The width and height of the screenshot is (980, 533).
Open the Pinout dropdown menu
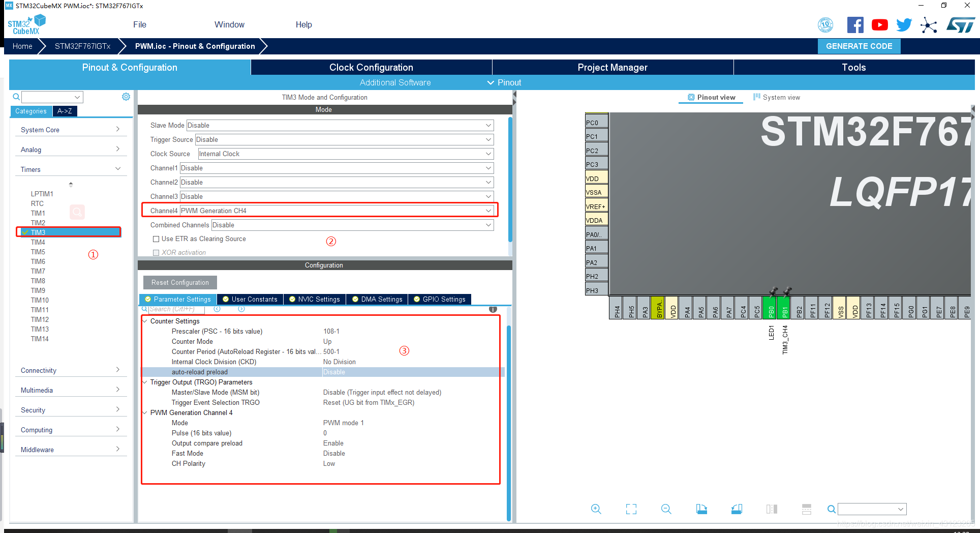point(505,82)
